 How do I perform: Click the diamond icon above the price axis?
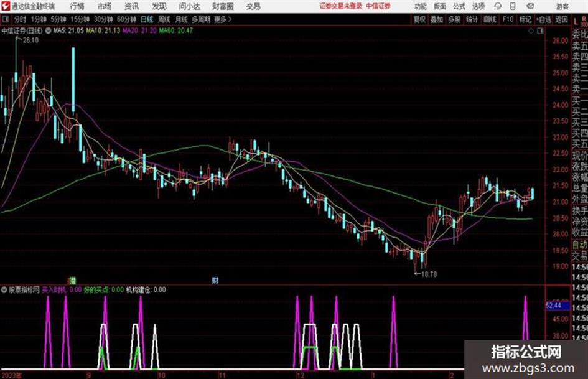point(531,31)
